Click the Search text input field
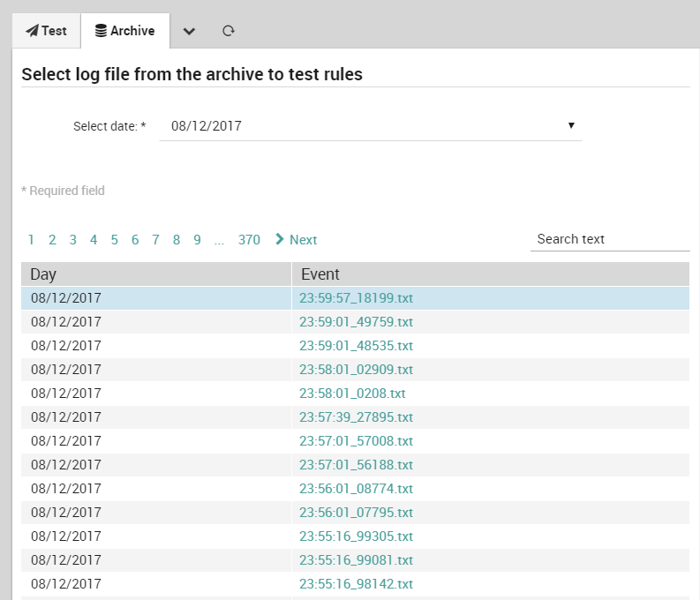700x600 pixels. pos(610,239)
